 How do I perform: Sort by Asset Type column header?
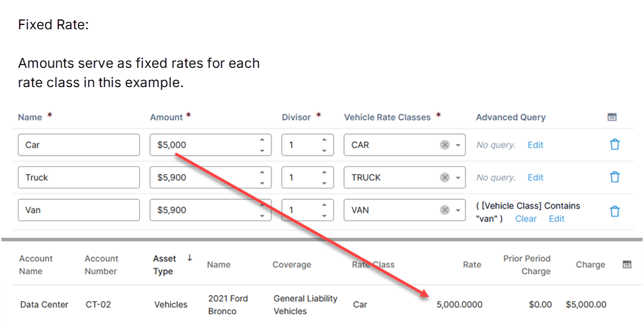click(163, 265)
